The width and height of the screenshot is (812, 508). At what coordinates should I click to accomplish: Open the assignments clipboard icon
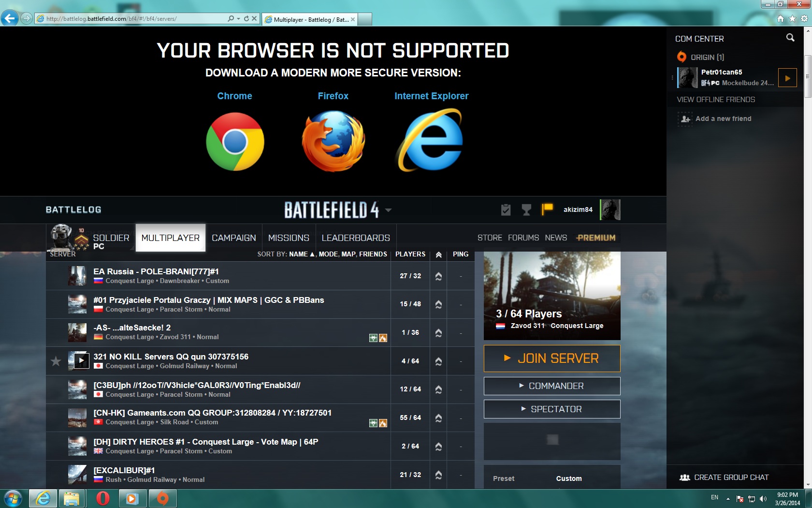tap(506, 209)
